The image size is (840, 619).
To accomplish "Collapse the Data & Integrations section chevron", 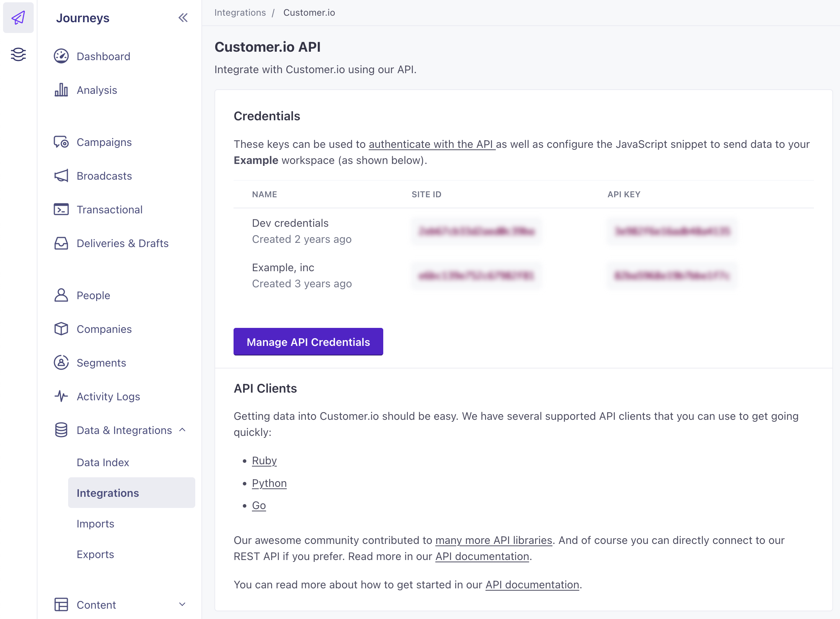I will pyautogui.click(x=183, y=430).
